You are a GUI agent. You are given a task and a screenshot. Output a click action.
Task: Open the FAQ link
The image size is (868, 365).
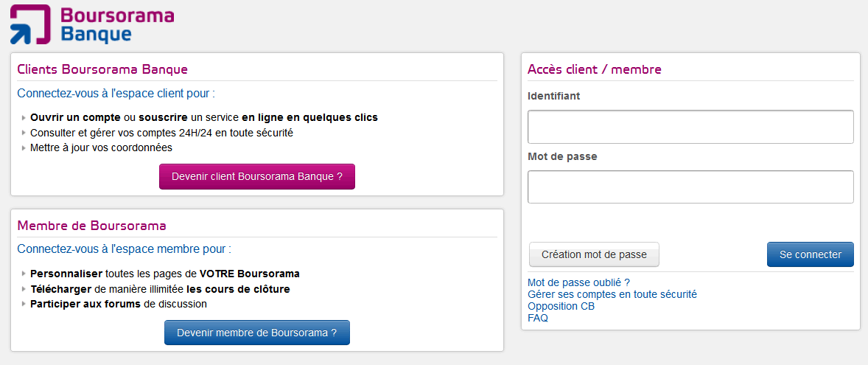538,318
